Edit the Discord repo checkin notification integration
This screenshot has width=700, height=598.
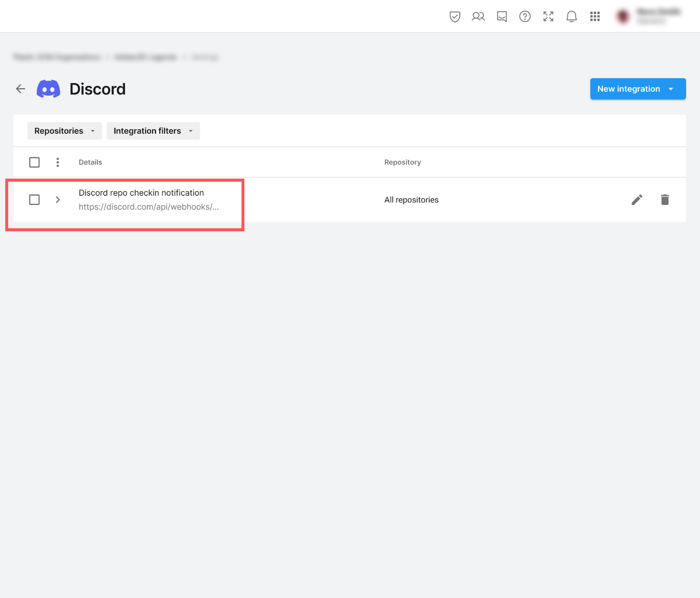click(637, 200)
